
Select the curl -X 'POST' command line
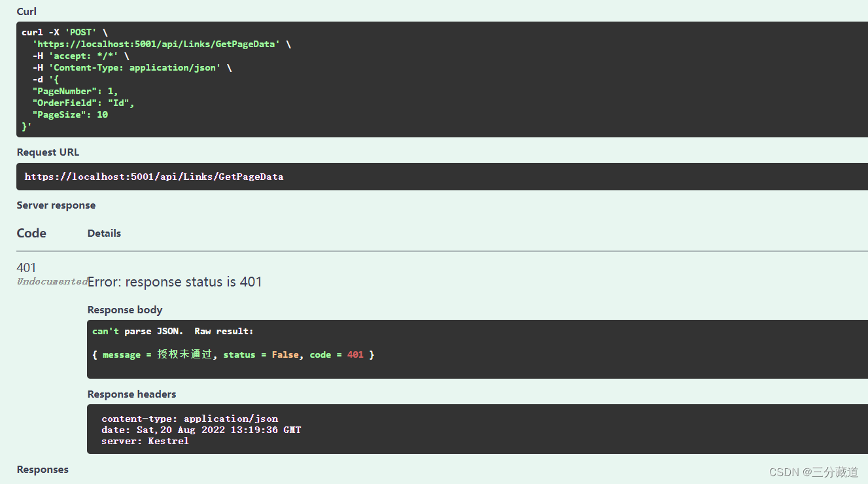65,32
